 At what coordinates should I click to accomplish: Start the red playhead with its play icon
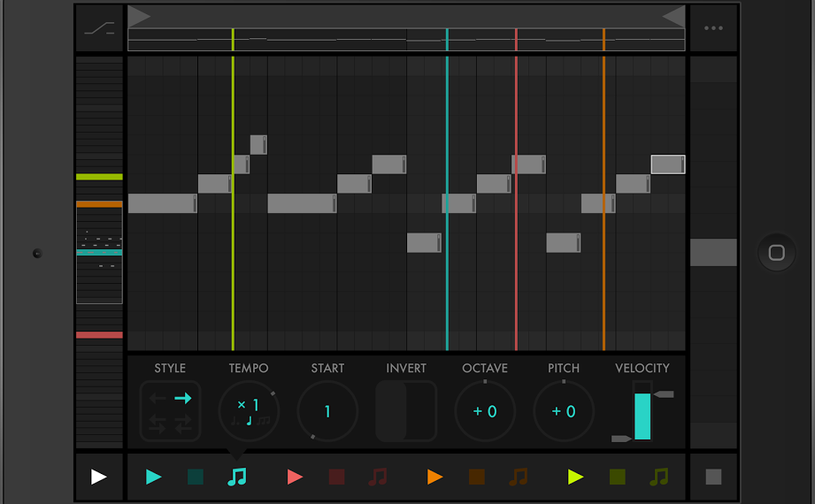click(296, 477)
